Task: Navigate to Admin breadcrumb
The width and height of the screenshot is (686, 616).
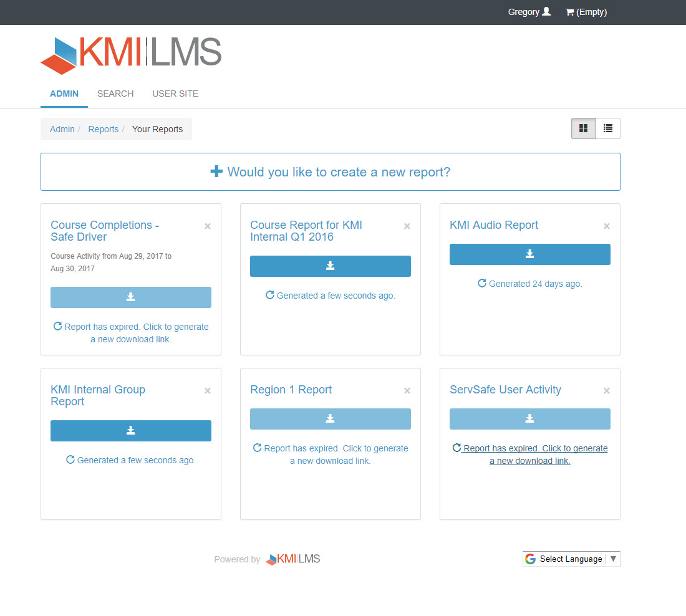Action: [62, 129]
